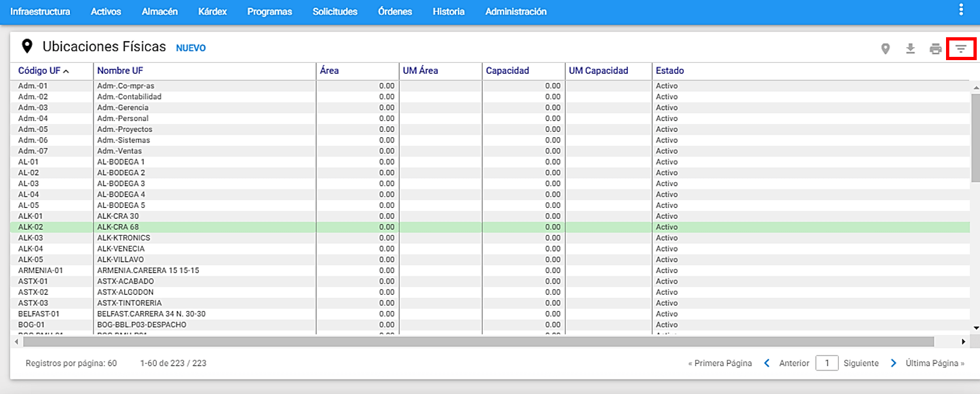Sort by UM Área column header

coord(420,71)
